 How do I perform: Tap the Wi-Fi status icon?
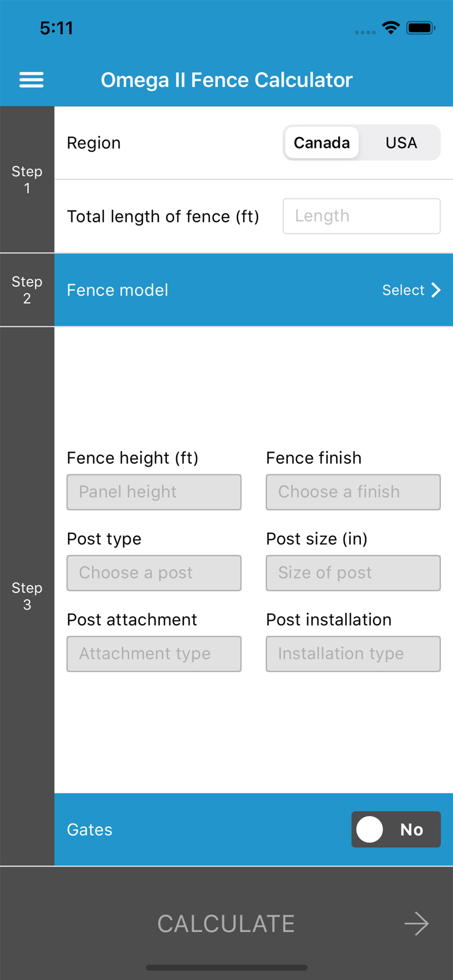(x=391, y=28)
